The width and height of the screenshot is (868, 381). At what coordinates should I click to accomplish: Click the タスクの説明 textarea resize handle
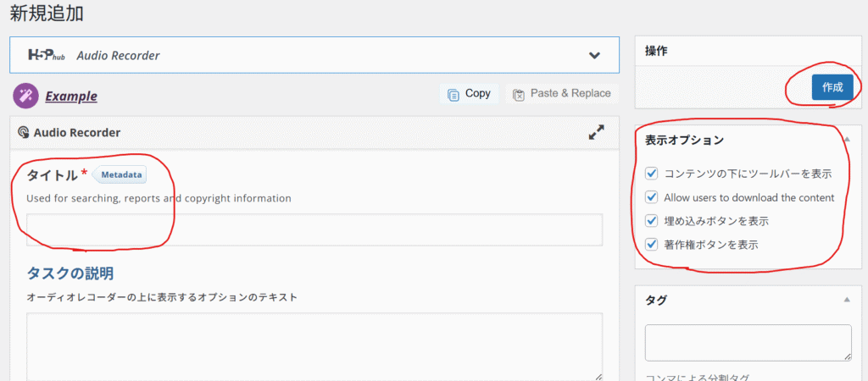pos(598,376)
